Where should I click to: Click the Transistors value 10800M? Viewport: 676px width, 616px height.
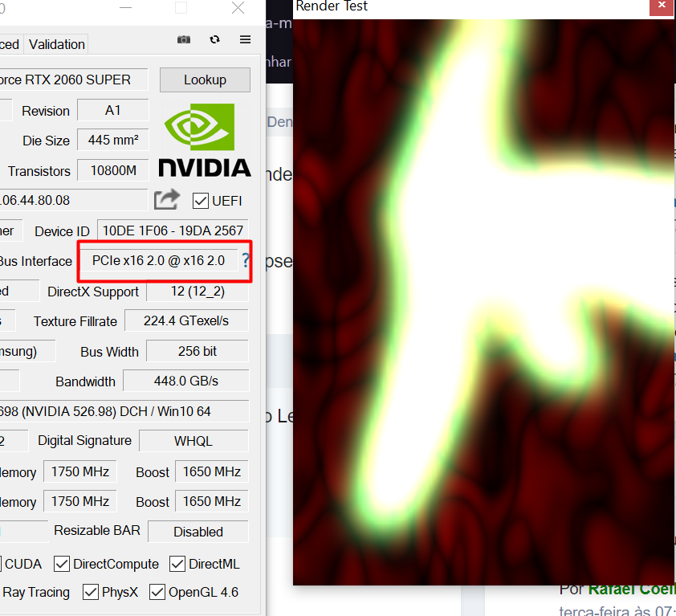coord(113,171)
